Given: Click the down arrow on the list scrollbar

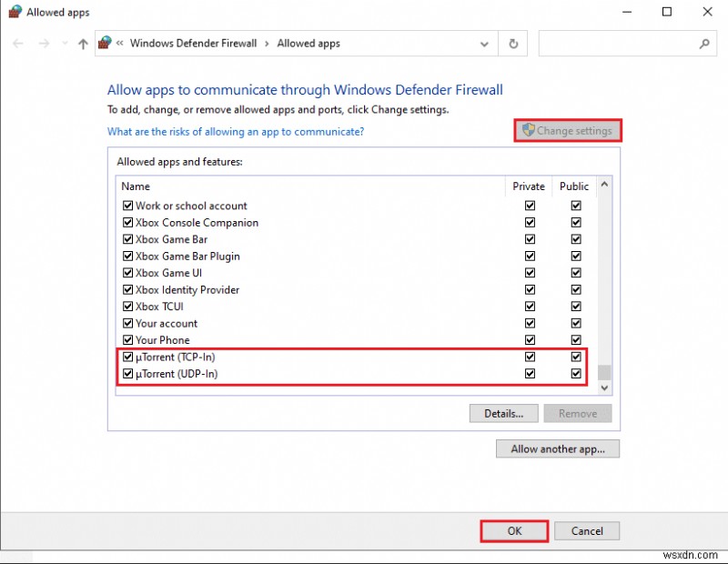Looking at the screenshot, I should click(603, 387).
